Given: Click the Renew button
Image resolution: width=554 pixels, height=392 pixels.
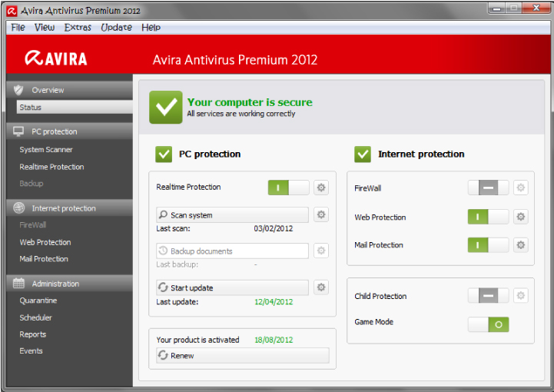Looking at the screenshot, I should pos(242,356).
